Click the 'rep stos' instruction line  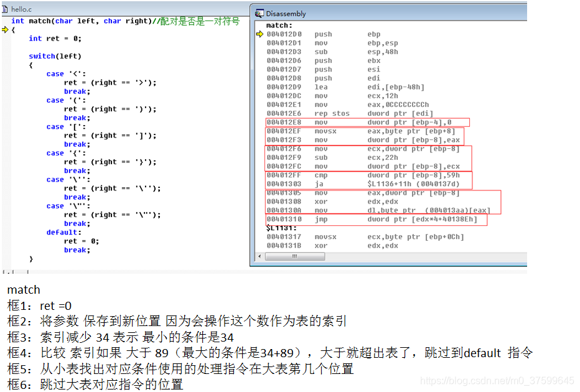(x=350, y=113)
